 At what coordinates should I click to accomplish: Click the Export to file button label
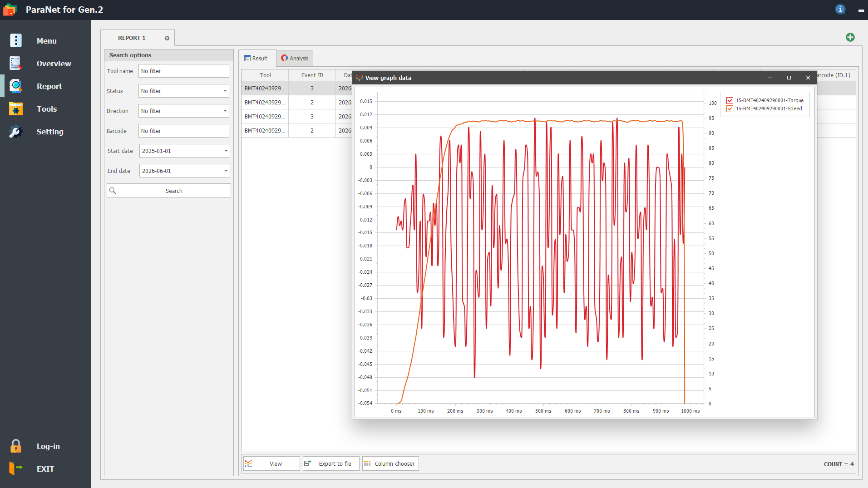click(335, 463)
